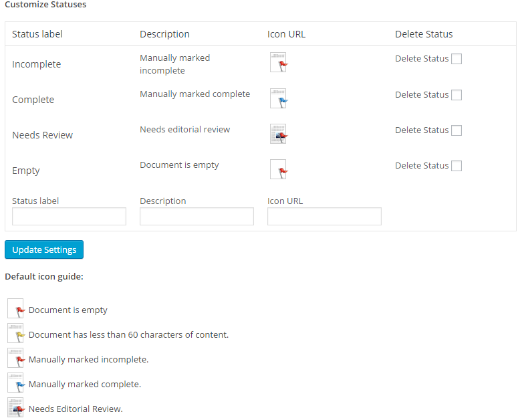Click into the new Description text field
The width and height of the screenshot is (522, 420).
point(197,216)
